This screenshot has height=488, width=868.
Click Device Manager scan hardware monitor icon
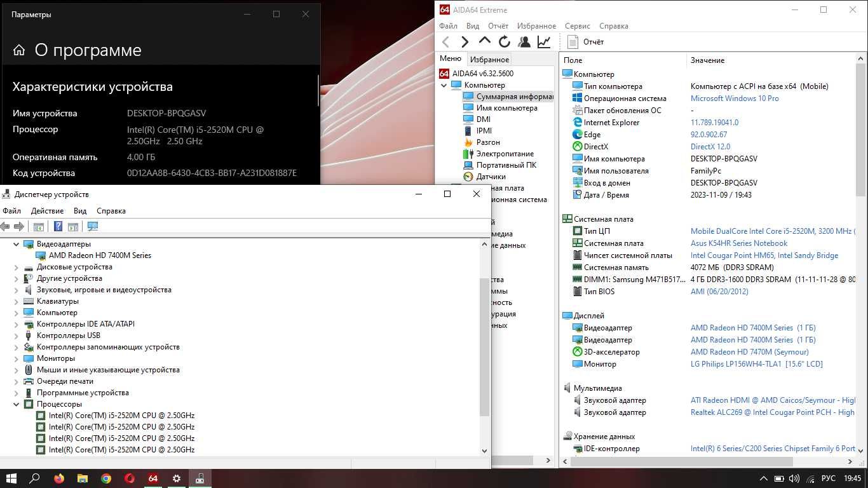pos(93,226)
